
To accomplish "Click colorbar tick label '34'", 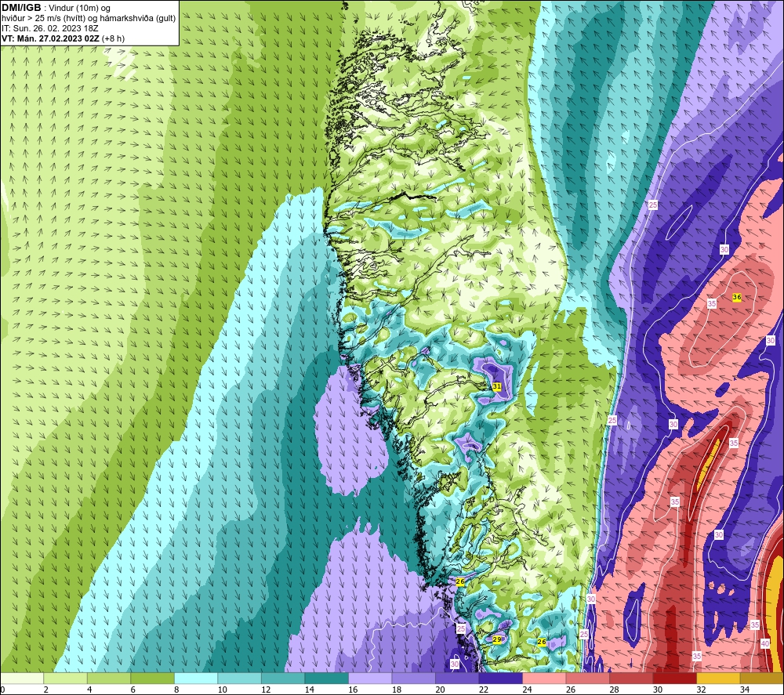I will click(x=745, y=690).
